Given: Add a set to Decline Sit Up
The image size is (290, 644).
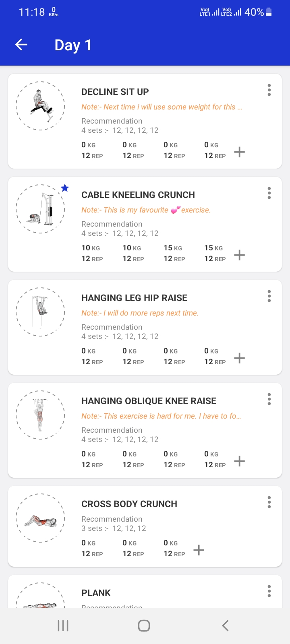Looking at the screenshot, I should click(x=240, y=152).
